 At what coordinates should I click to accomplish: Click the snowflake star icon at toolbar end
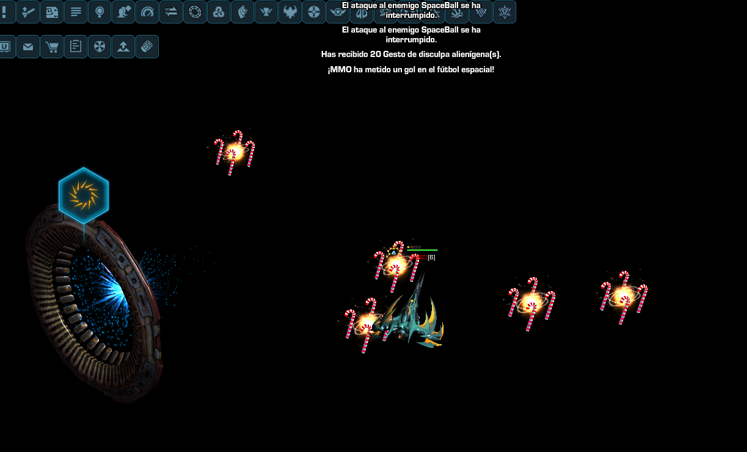pyautogui.click(x=505, y=12)
